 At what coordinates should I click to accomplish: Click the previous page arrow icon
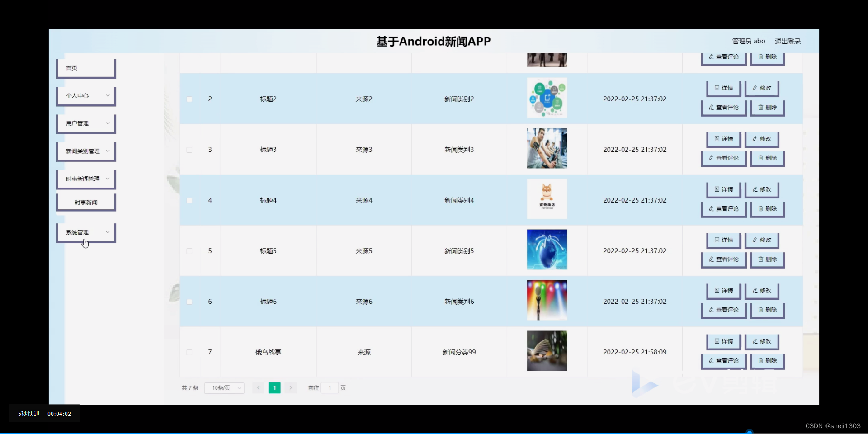pyautogui.click(x=258, y=387)
